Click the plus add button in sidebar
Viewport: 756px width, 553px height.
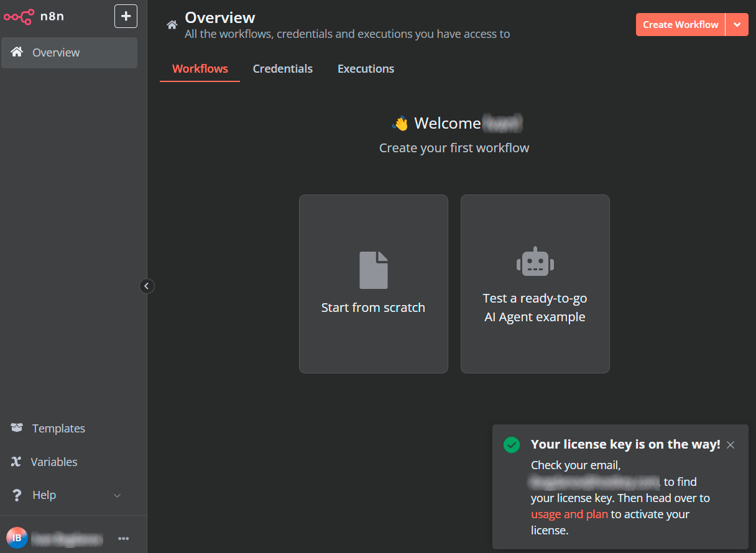[x=126, y=16]
